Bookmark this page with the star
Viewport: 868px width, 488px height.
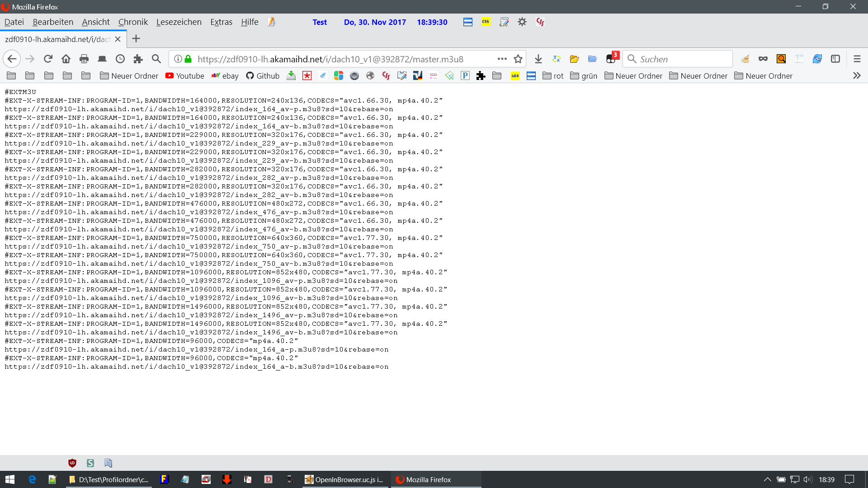tap(518, 59)
